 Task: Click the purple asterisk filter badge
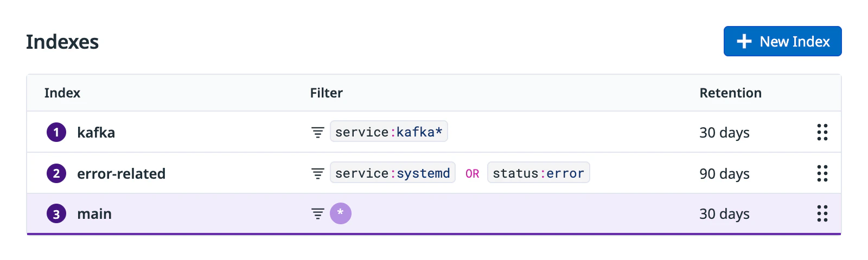point(341,213)
